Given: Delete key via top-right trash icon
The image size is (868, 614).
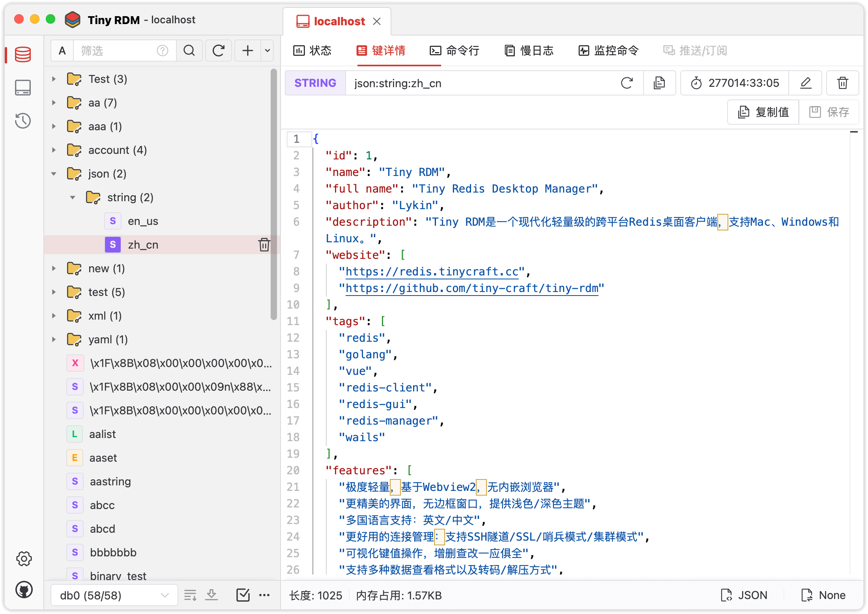Looking at the screenshot, I should pyautogui.click(x=842, y=83).
